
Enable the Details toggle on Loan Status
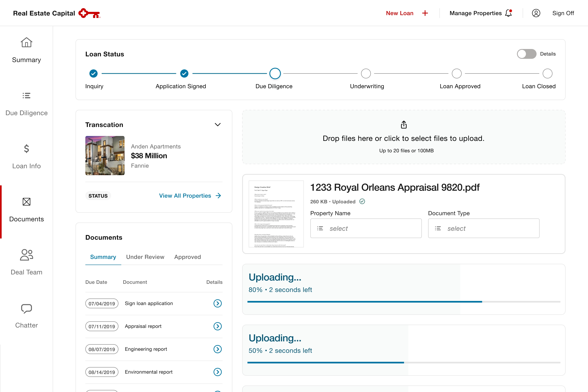(527, 54)
